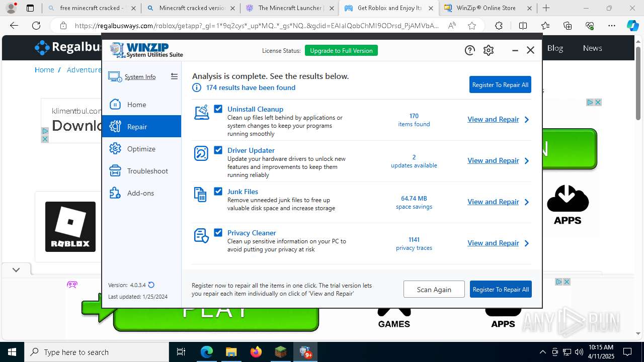Viewport: 644px width, 362px height.
Task: Click the Junk Files document icon
Action: click(200, 195)
